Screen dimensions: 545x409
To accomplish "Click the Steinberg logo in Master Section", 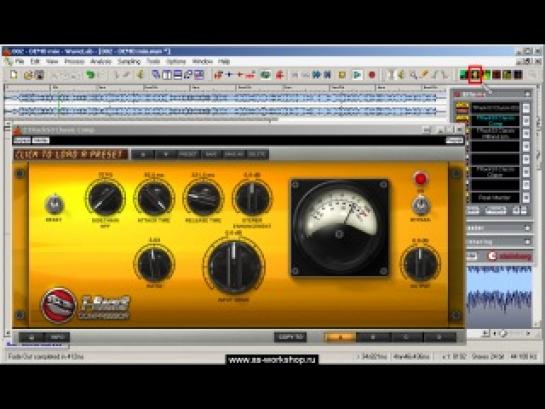I will 510,256.
